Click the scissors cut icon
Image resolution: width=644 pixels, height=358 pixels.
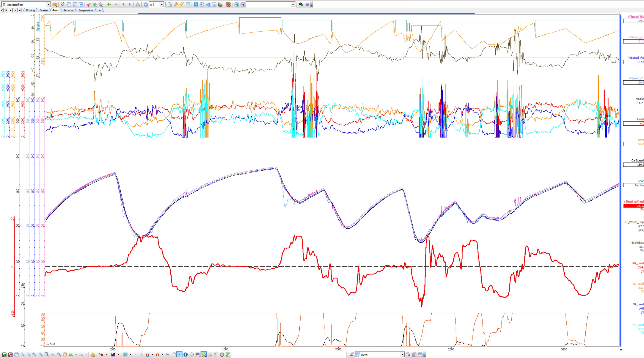(89, 4)
